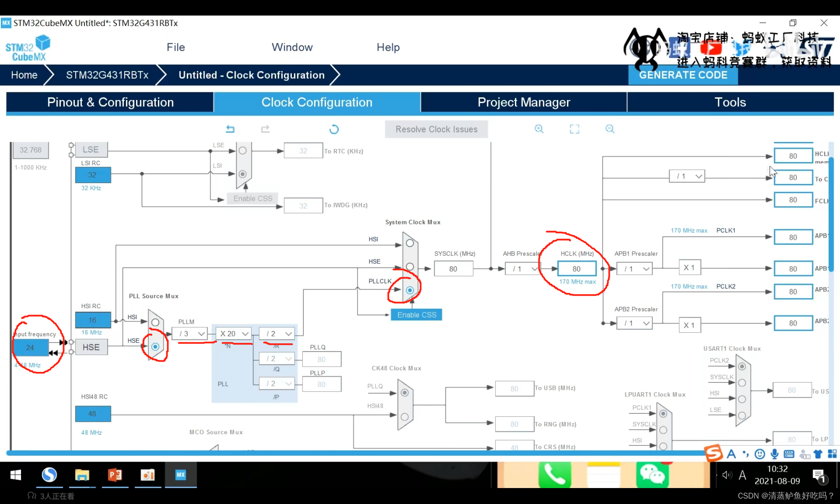Zoom out of the clock diagram
The height and width of the screenshot is (504, 840).
(x=610, y=129)
